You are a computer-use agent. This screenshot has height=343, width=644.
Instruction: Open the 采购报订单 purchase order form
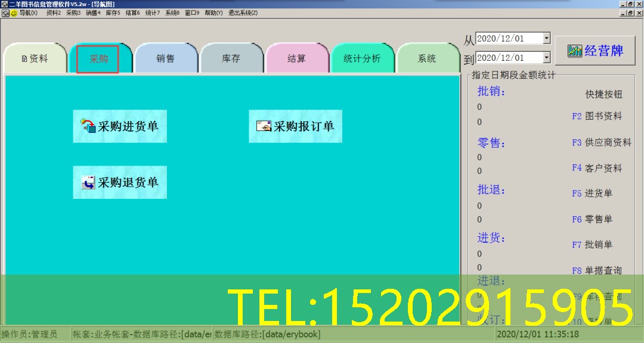click(295, 126)
